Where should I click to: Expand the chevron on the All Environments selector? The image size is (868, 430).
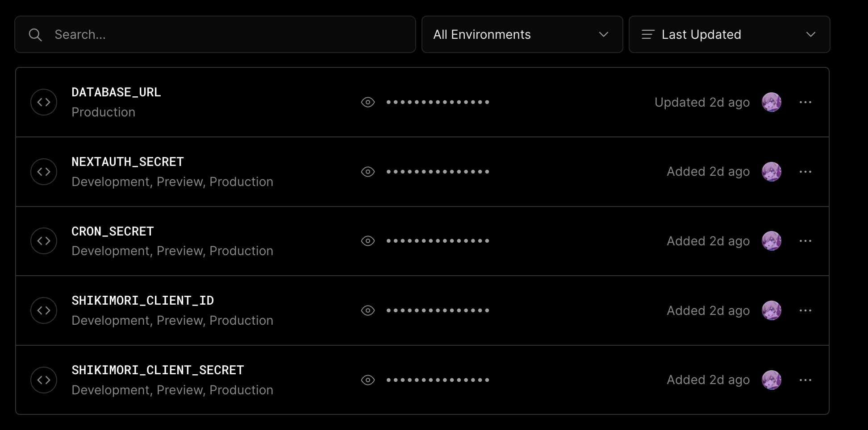pyautogui.click(x=604, y=34)
